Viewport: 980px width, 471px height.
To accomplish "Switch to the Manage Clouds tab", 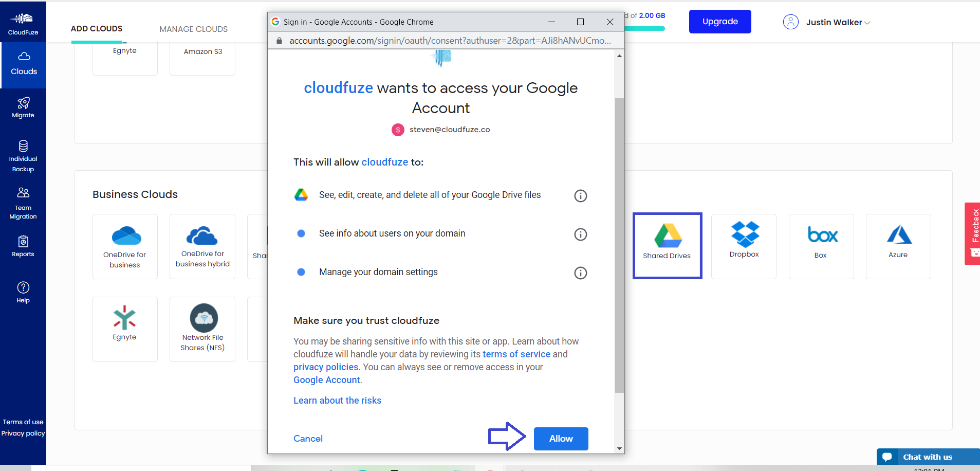I will 193,29.
